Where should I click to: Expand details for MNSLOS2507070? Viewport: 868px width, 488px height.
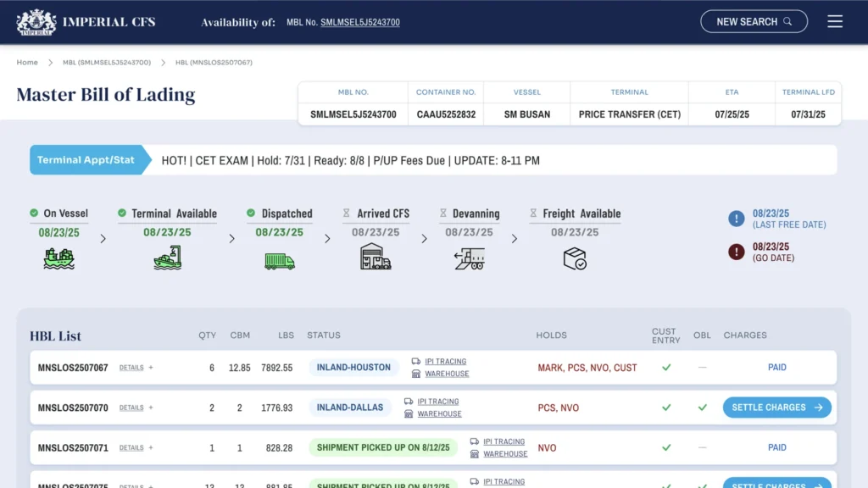coord(136,408)
